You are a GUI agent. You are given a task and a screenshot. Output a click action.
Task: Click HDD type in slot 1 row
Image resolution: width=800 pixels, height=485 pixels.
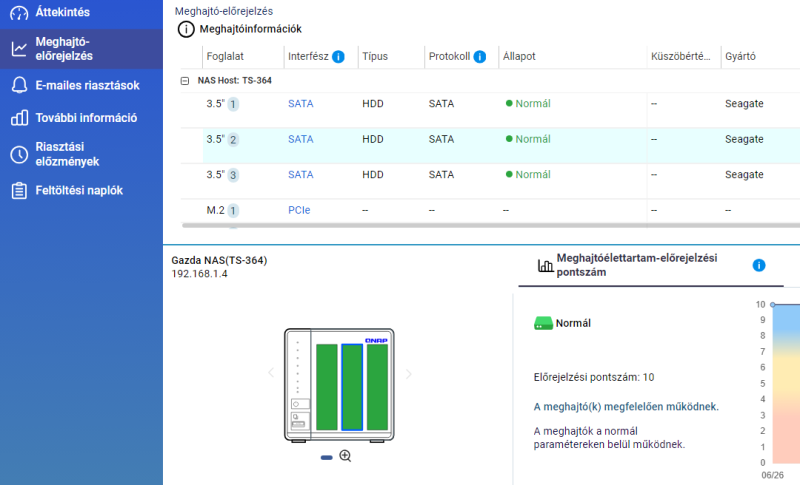[x=372, y=104]
